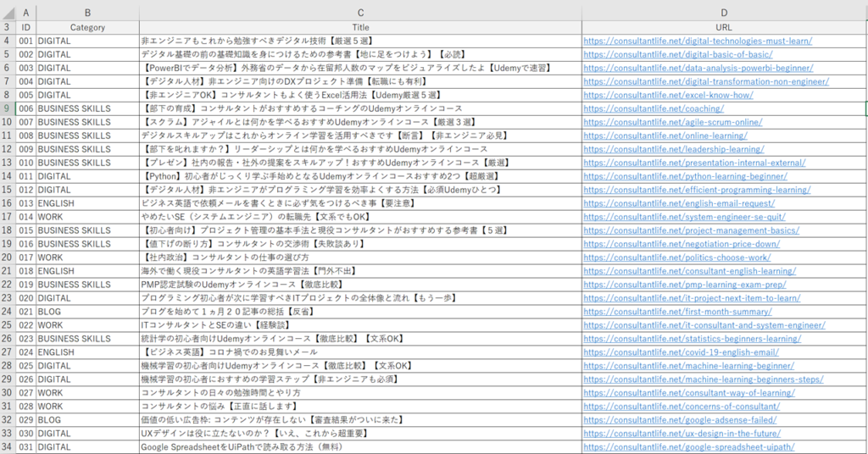
Task: Open excel-know-how link
Action: pos(668,95)
